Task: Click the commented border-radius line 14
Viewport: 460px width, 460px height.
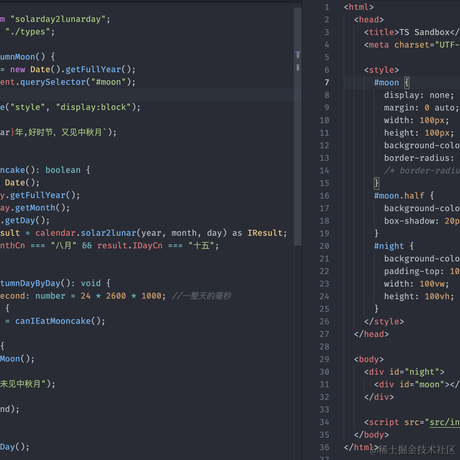Action: 422,171
